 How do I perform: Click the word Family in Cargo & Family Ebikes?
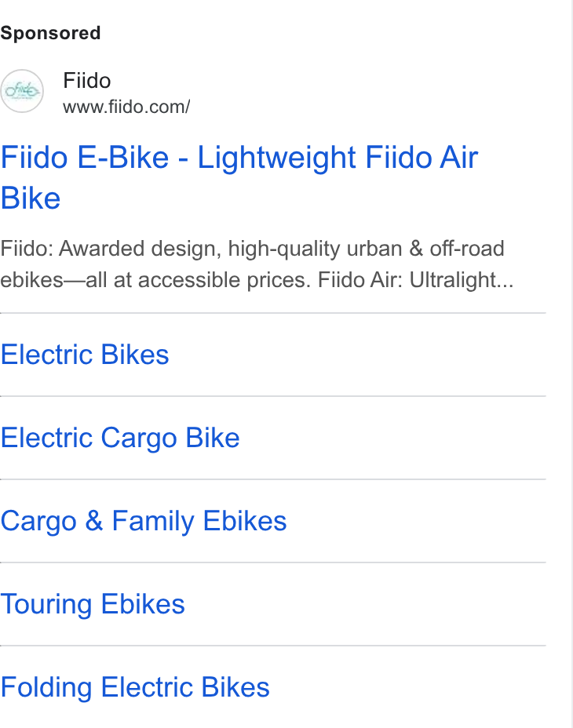[x=153, y=521]
